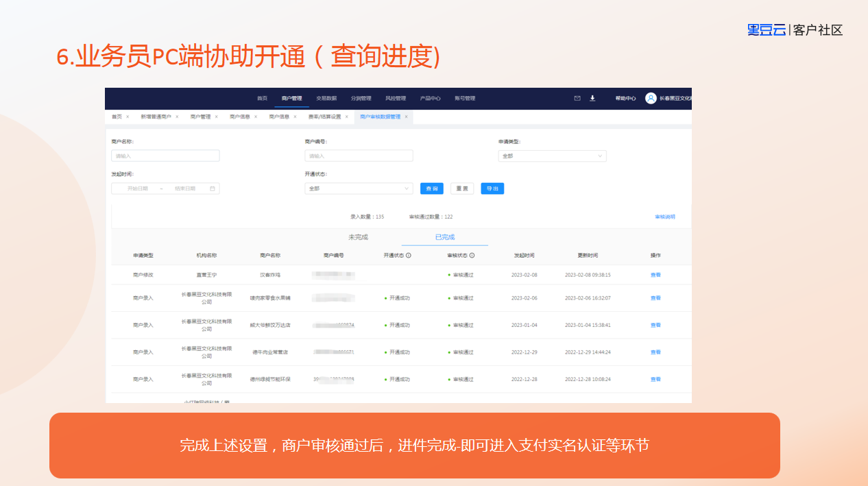868x486 pixels.
Task: Open 产品中心 menu
Action: (x=430, y=98)
